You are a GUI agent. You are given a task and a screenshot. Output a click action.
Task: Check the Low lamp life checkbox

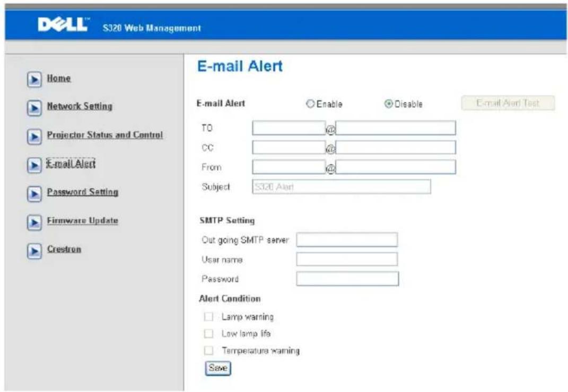(x=208, y=333)
